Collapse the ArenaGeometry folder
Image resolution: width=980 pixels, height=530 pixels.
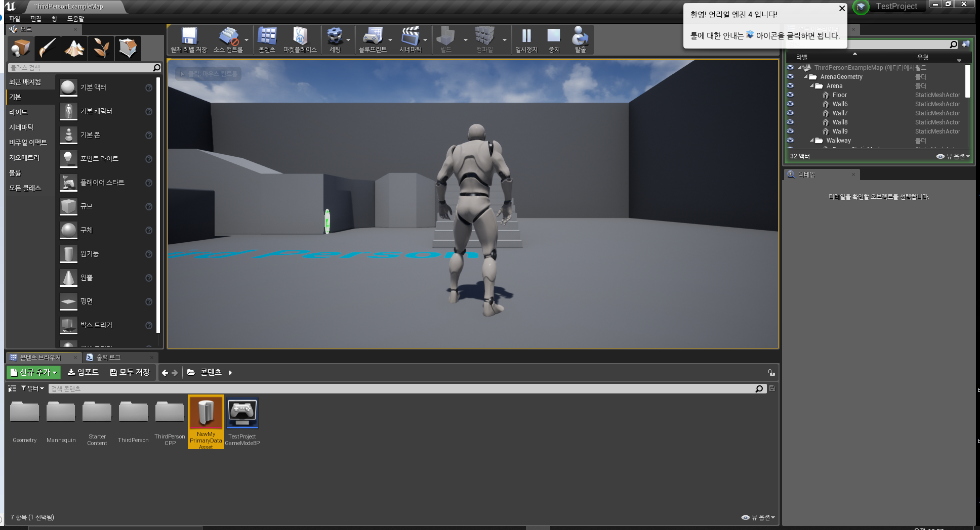pyautogui.click(x=806, y=77)
